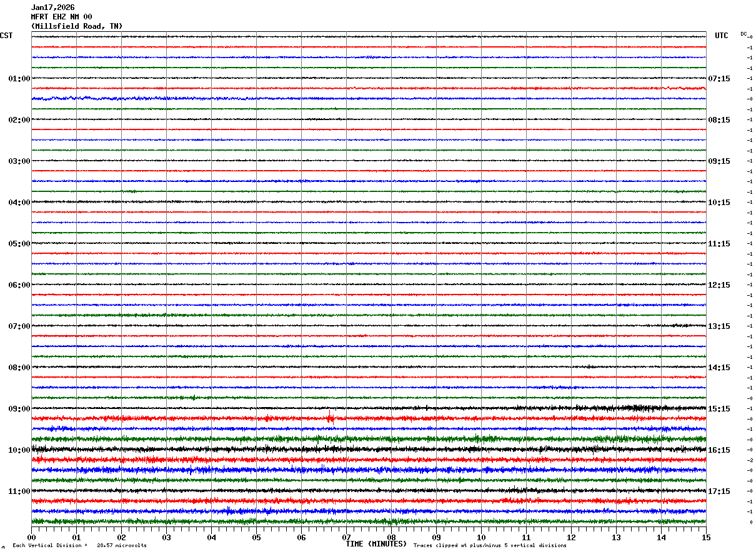Click the TIME (MINUTES) axis title
Viewport: 756px width, 554px height.
(x=376, y=544)
